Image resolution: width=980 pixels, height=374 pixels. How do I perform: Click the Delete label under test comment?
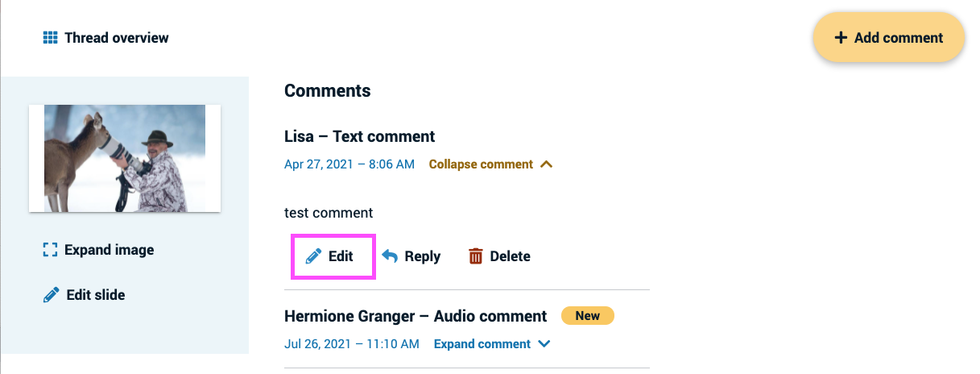coord(510,256)
